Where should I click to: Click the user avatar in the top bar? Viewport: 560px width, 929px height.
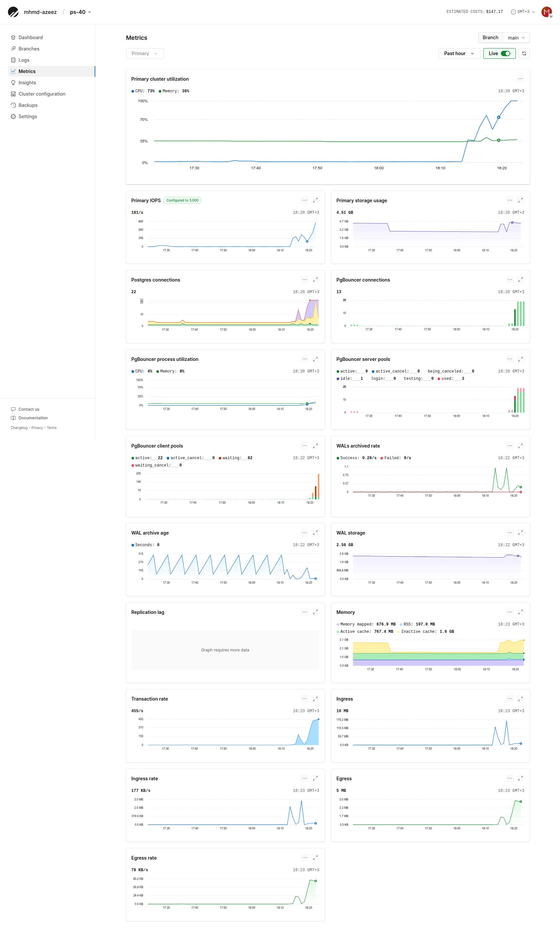pos(547,12)
